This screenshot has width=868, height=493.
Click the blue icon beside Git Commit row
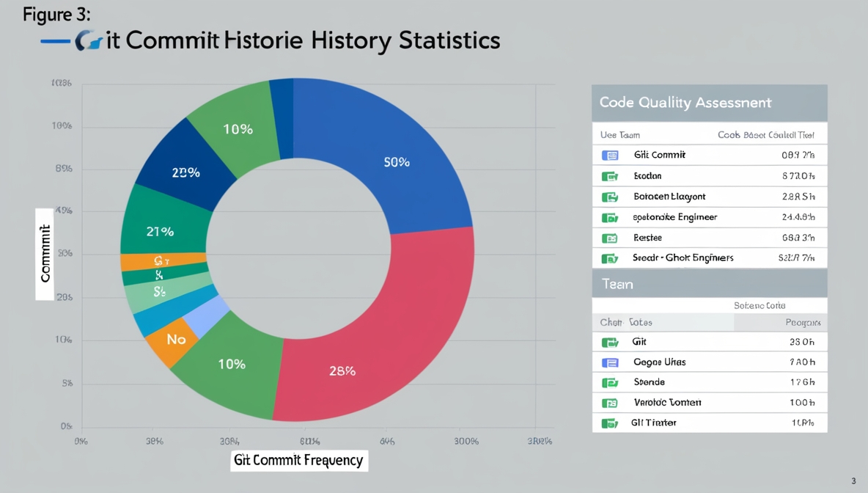tap(610, 156)
